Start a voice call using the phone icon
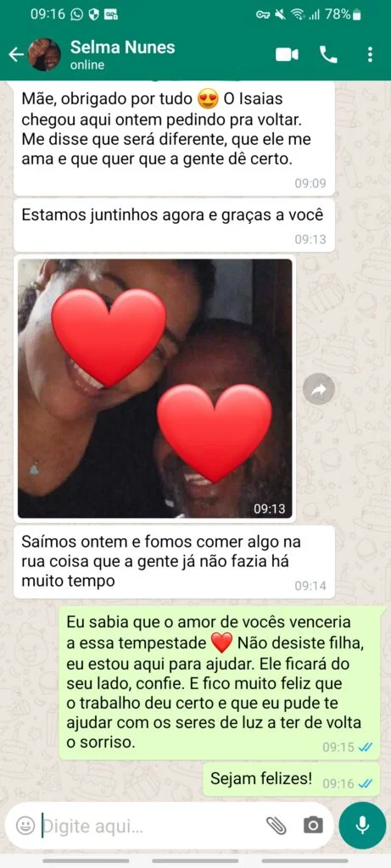 point(328,54)
